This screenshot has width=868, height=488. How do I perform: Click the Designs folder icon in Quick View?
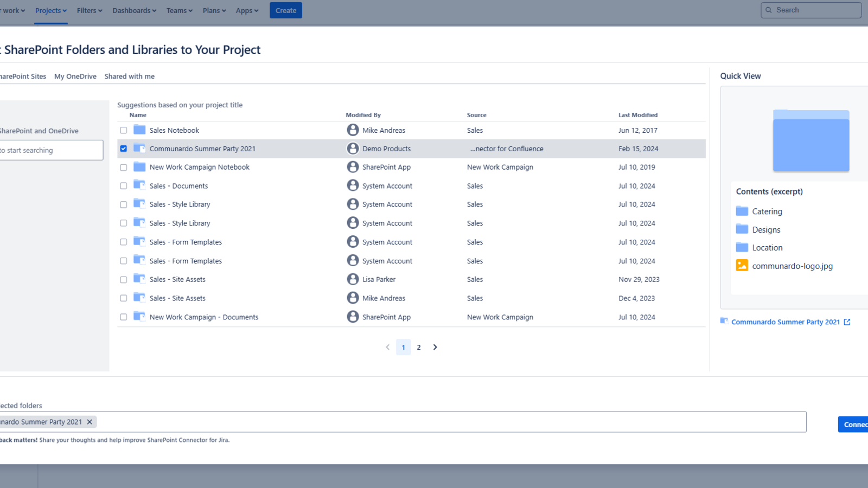(x=742, y=229)
